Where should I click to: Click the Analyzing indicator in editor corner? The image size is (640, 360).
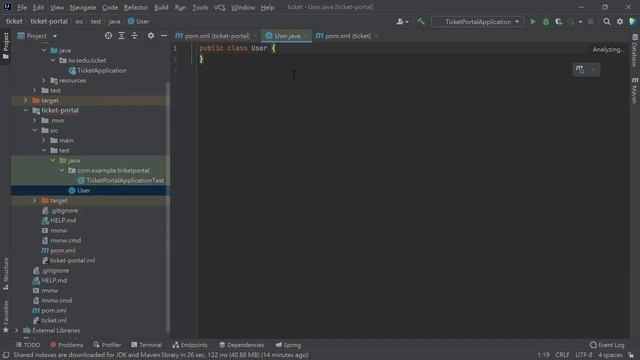coord(608,49)
